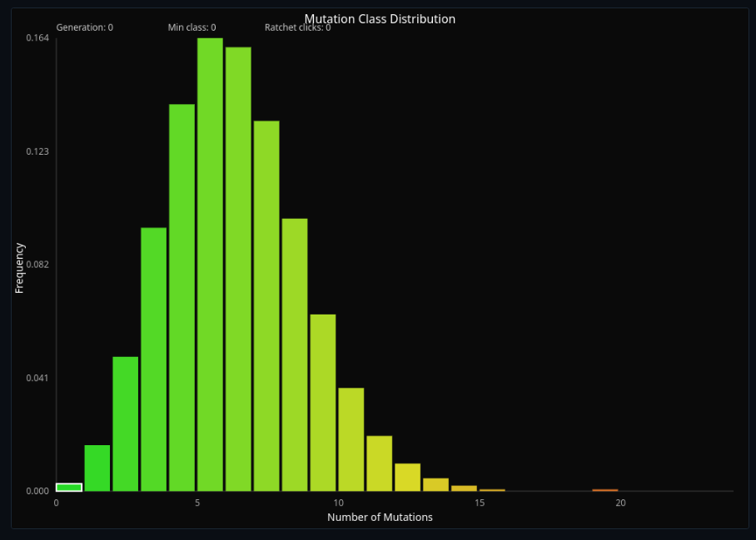Click the Min class: 0 counter label
This screenshot has width=756, height=540.
(x=191, y=27)
